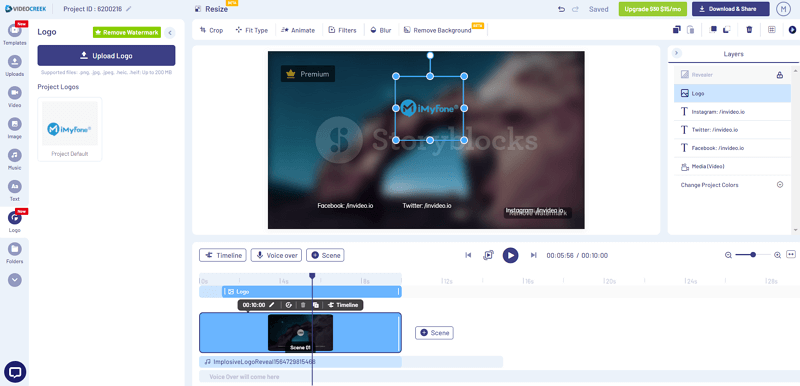Image resolution: width=800 pixels, height=386 pixels.
Task: Click the undo arrow icon
Action: tap(561, 9)
